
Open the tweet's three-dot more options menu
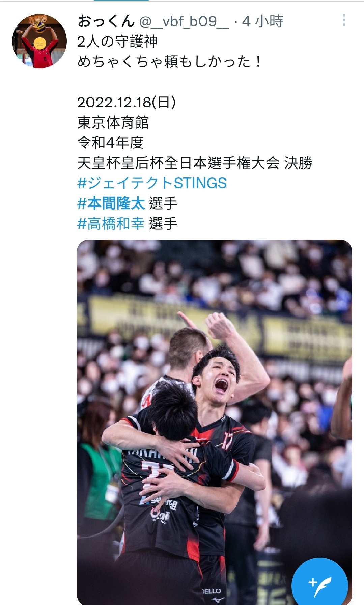(344, 20)
